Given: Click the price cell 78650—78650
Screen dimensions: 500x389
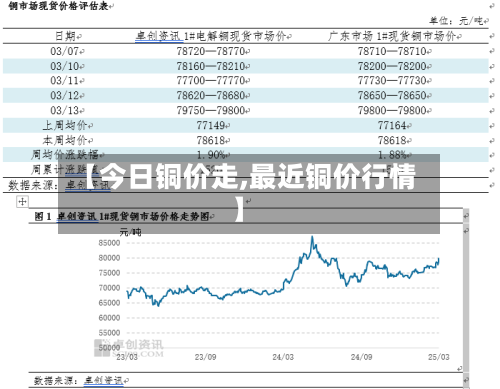Looking at the screenshot, I should 392,95.
